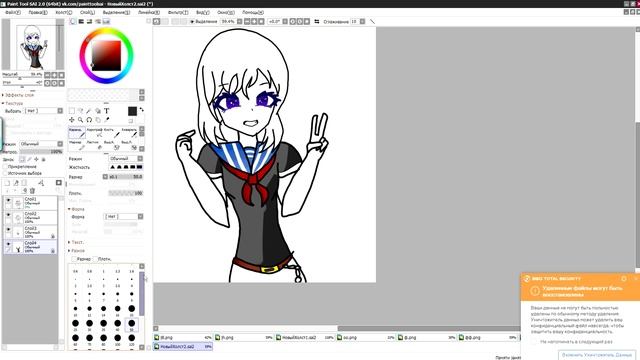Delete layer with trash icon
Screen dimensions: 640x360
[33, 191]
